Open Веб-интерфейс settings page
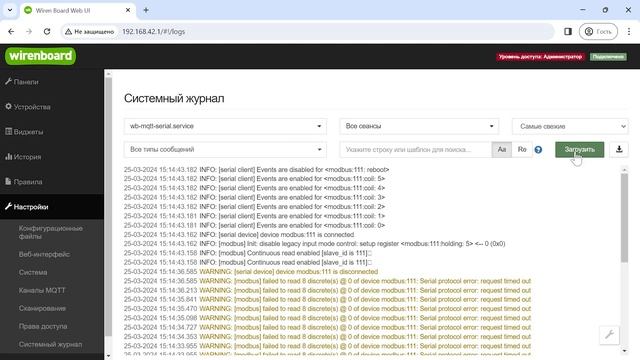640x360 pixels. [44, 254]
